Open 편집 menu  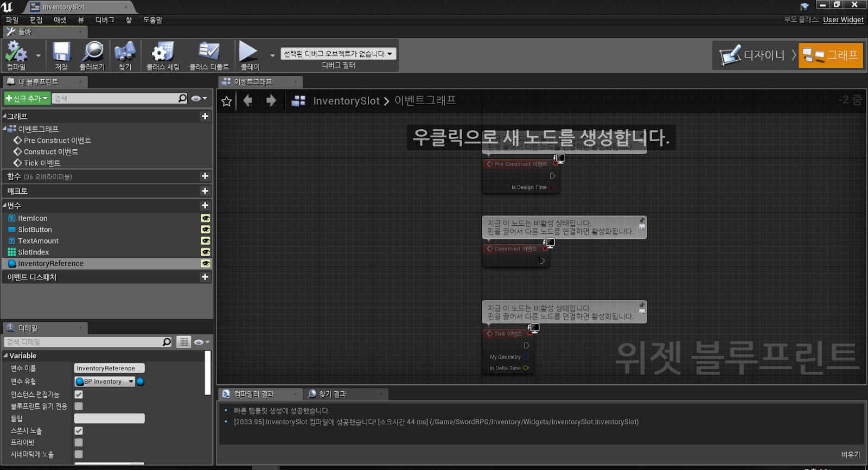point(36,20)
